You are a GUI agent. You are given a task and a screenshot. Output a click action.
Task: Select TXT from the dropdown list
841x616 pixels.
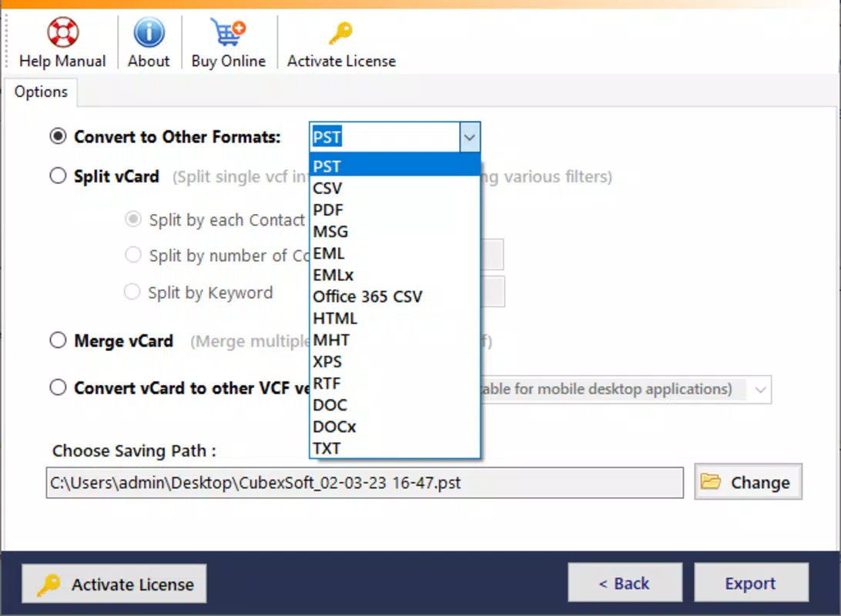[395, 447]
